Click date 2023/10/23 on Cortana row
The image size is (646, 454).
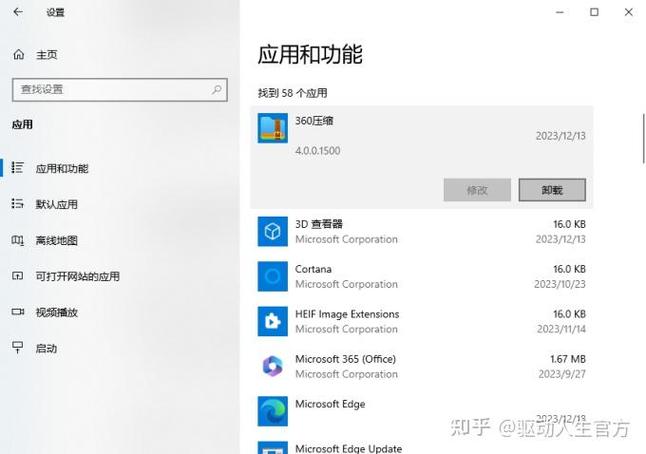(560, 284)
